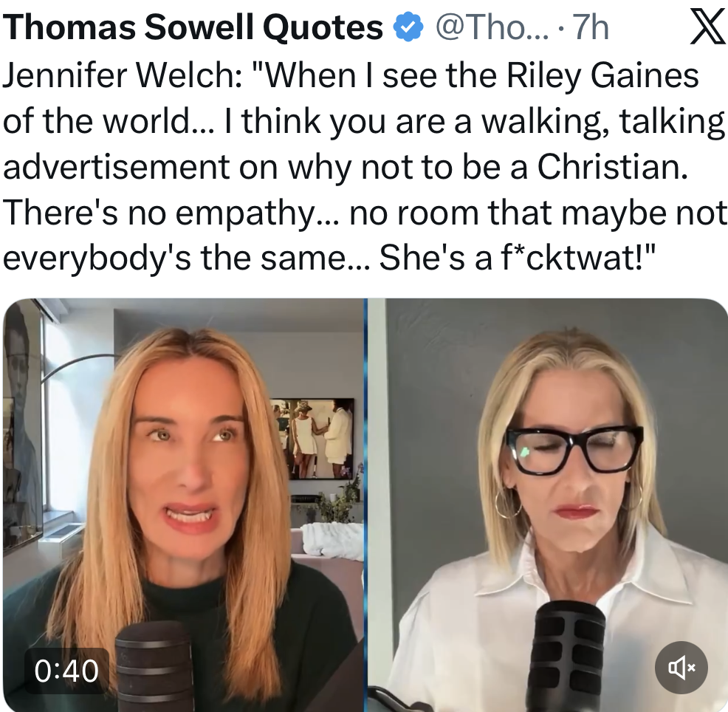Open the 7h timestamp link

[x=591, y=27]
